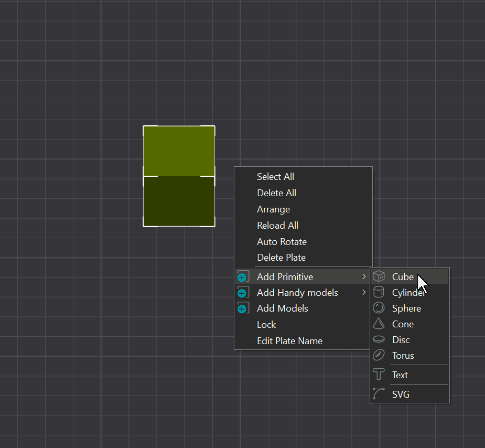Click Arrange in the context menu
485x448 pixels.
pos(303,209)
